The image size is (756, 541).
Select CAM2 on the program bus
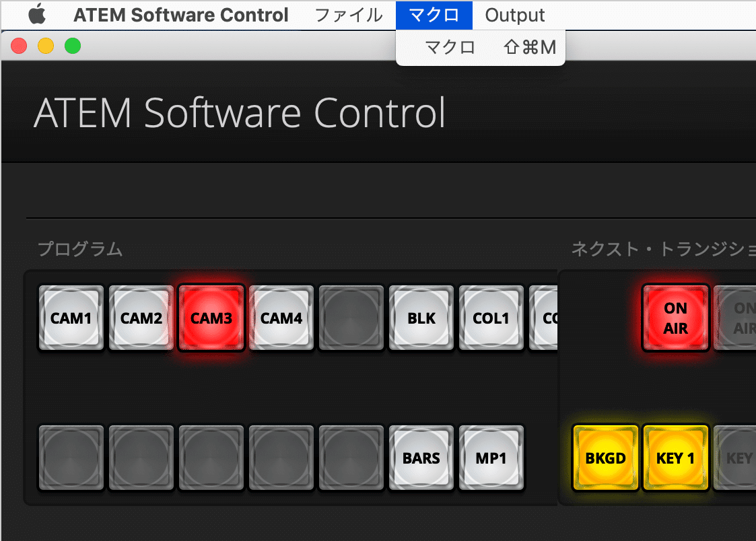coord(141,318)
